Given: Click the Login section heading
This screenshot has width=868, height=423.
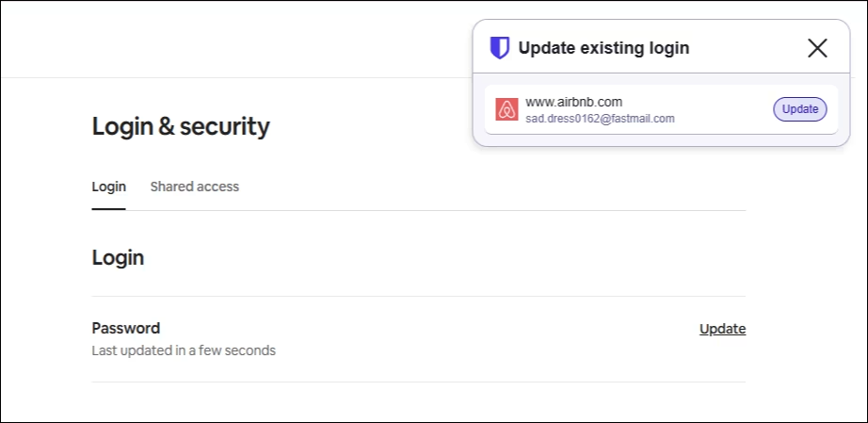Looking at the screenshot, I should (118, 257).
